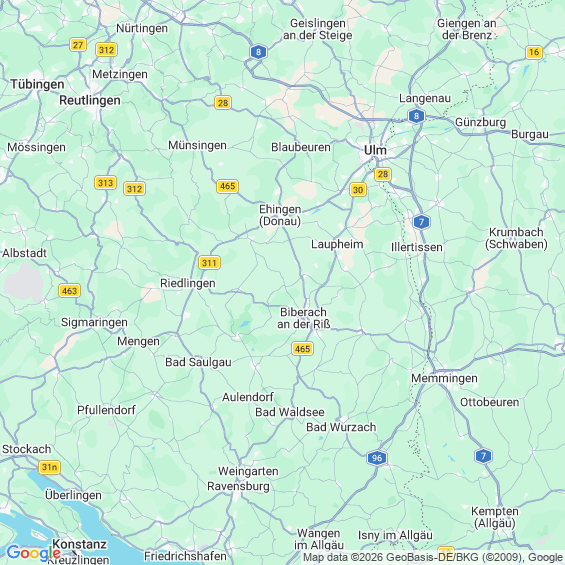Select the Ehingen (Donau) label

pyautogui.click(x=280, y=215)
